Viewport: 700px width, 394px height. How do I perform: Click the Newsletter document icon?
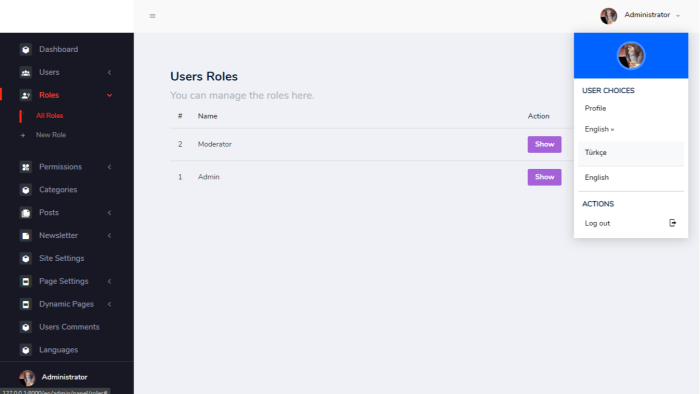[x=25, y=236]
